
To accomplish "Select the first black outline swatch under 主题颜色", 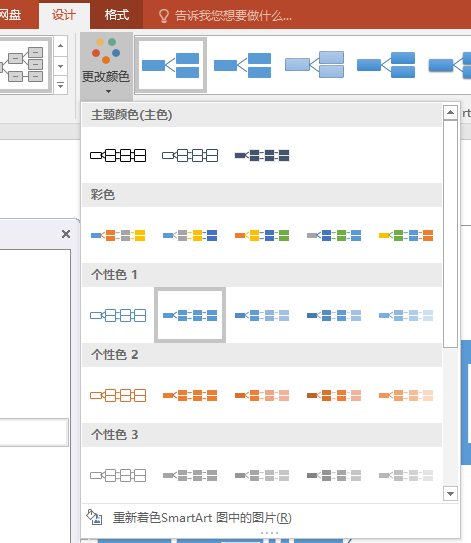I will [x=118, y=155].
